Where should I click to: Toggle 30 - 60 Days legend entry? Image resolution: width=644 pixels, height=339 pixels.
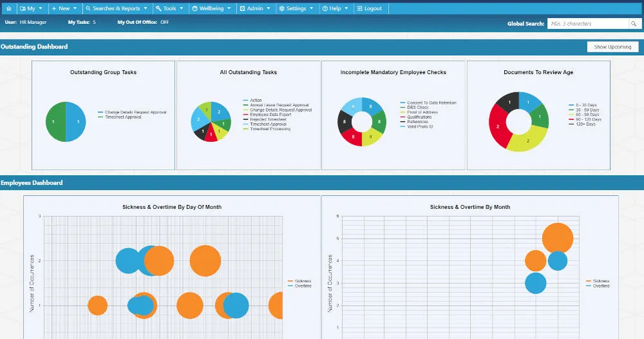584,110
